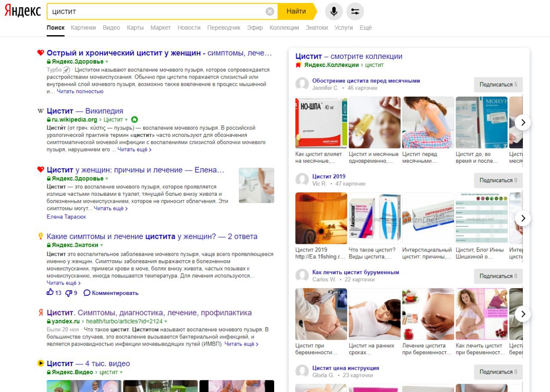The image size is (550, 392).
Task: Open the Эфир tab
Action: (x=255, y=27)
